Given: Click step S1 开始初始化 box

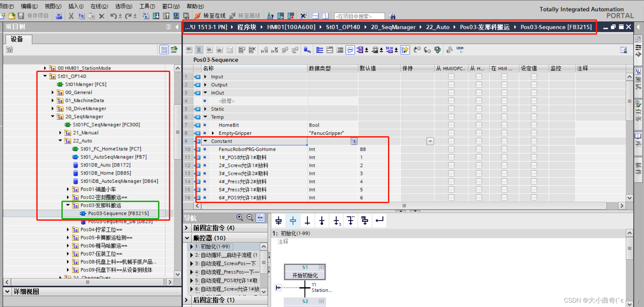Looking at the screenshot, I should click(x=305, y=272).
